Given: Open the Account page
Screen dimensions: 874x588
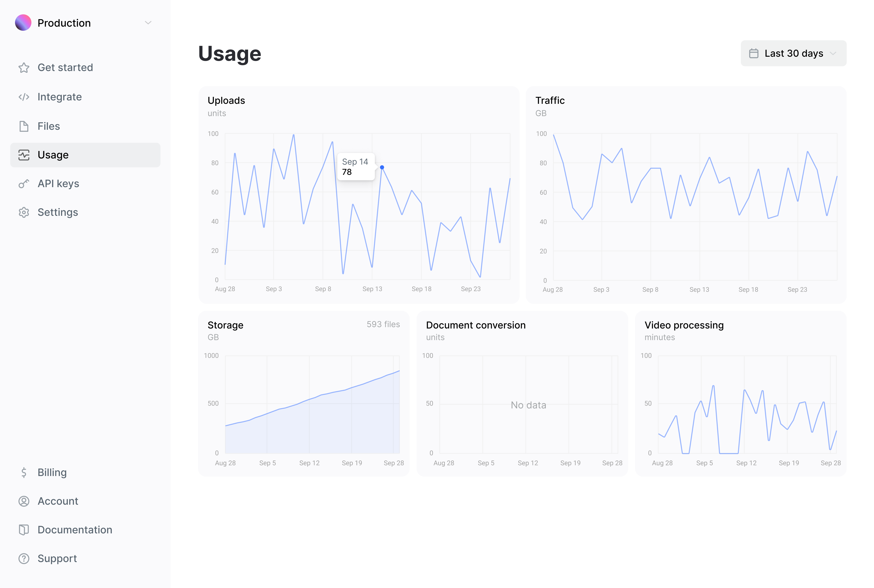Looking at the screenshot, I should tap(58, 501).
